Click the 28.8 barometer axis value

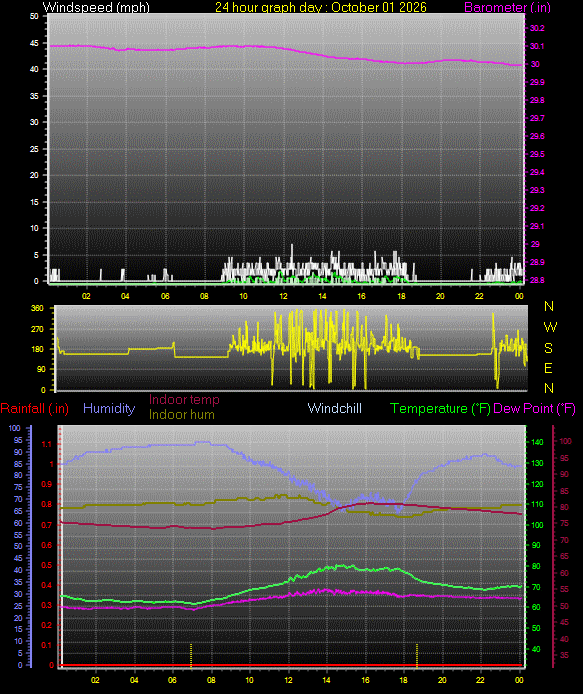click(x=537, y=280)
